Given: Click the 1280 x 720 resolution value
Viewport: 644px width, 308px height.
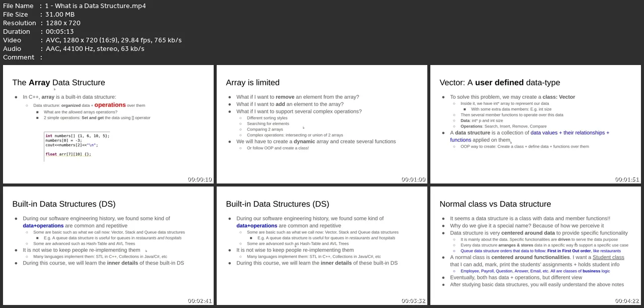Looking at the screenshot, I should pyautogui.click(x=62, y=23).
